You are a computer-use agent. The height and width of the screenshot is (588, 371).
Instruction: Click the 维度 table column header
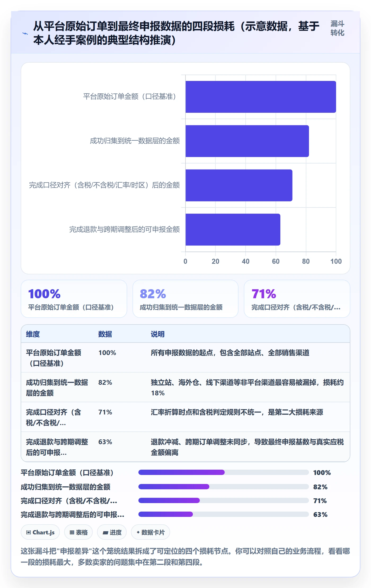click(x=33, y=334)
